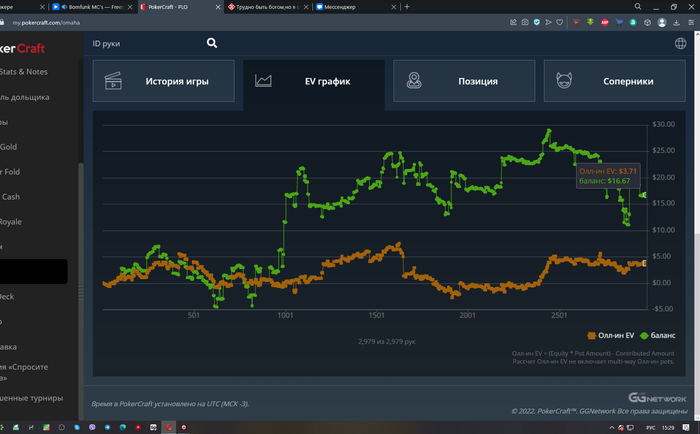Click the devil face icon on Соперники
The width and height of the screenshot is (700, 434).
tap(564, 80)
